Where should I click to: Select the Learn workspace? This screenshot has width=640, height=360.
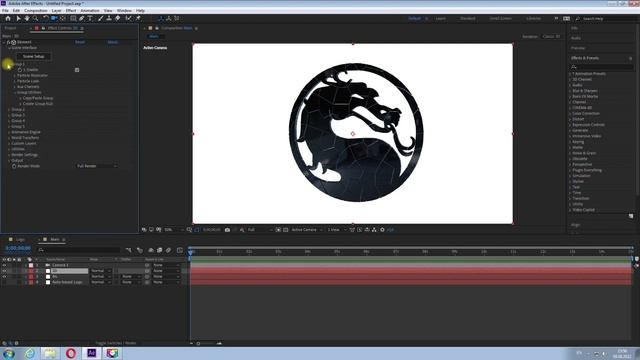tap(440, 19)
